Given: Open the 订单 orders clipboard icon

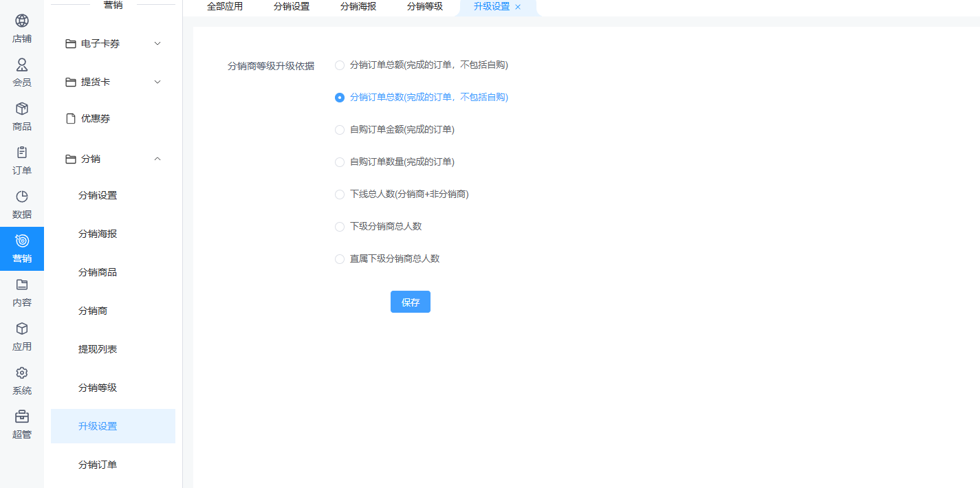Looking at the screenshot, I should point(22,153).
